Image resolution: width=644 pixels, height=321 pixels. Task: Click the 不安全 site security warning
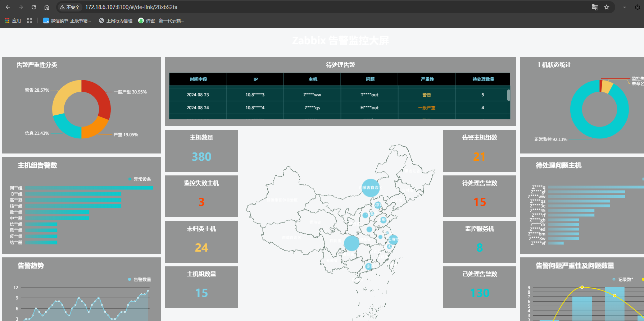(x=70, y=7)
